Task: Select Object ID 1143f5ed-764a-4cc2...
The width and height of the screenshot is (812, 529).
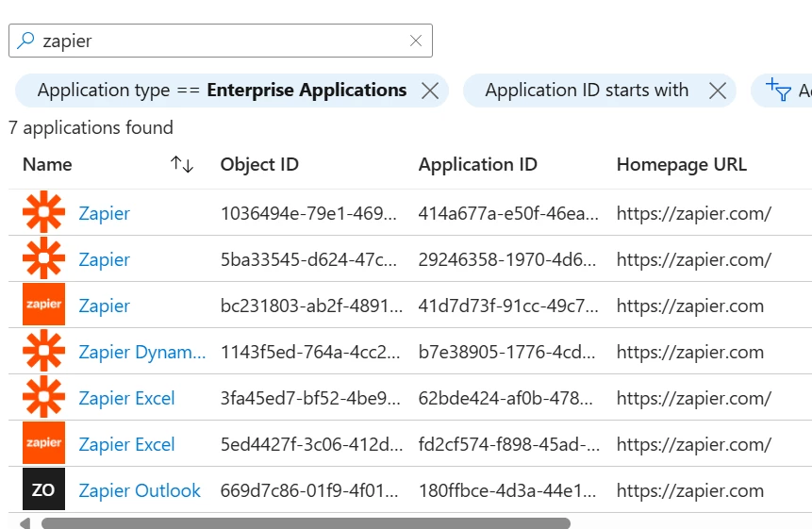Action: point(310,352)
